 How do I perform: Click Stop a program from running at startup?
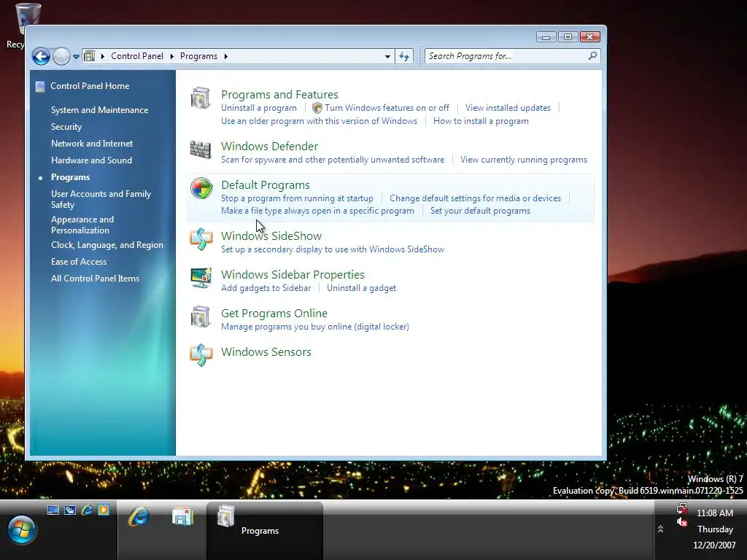tap(297, 198)
